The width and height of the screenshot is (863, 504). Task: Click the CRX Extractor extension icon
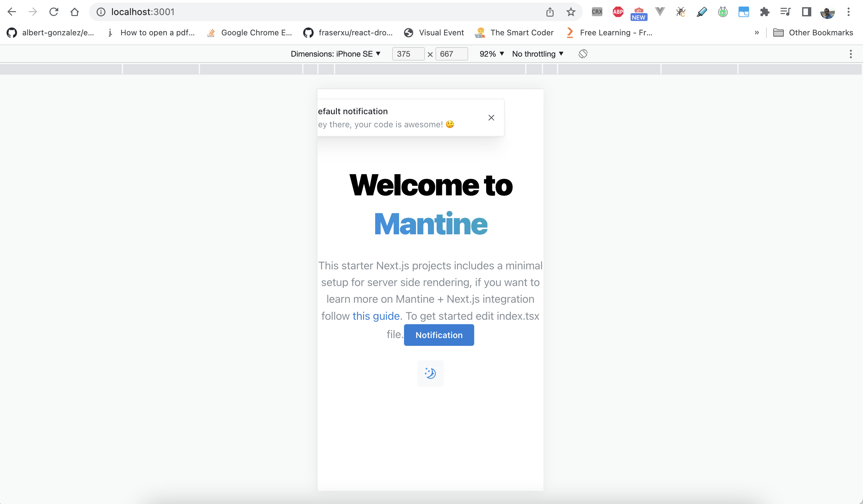click(597, 11)
